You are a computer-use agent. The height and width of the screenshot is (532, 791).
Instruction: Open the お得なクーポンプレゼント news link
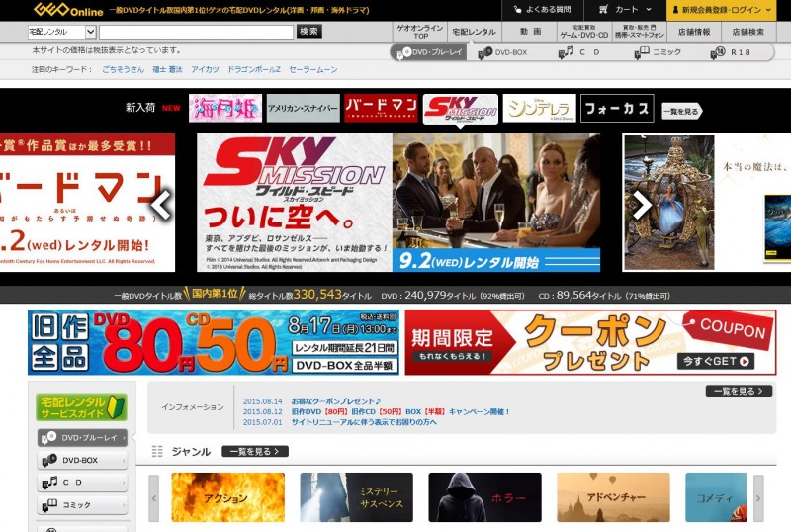pyautogui.click(x=336, y=401)
